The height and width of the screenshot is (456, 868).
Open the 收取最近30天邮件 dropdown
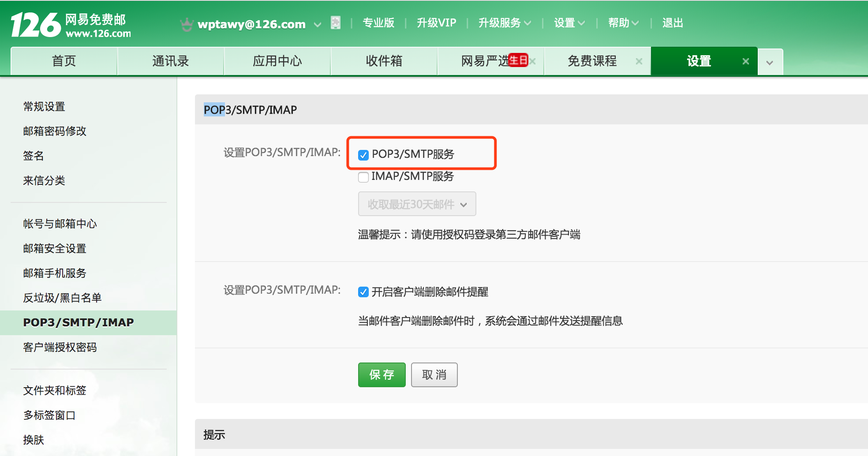pyautogui.click(x=416, y=204)
